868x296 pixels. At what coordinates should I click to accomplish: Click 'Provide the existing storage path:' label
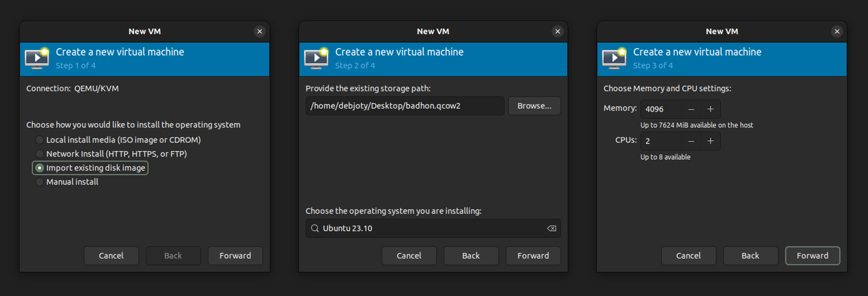(368, 89)
